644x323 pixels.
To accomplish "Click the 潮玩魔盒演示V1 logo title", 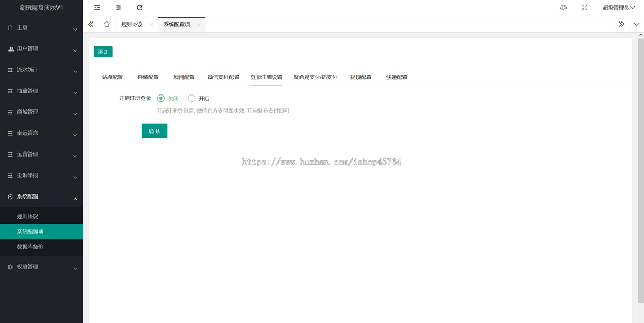I will tap(41, 8).
